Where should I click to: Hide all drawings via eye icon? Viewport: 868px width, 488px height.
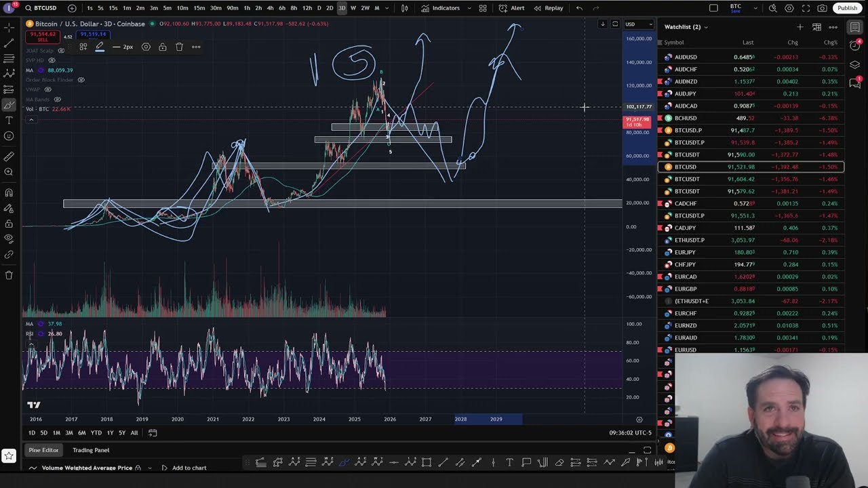[9, 239]
